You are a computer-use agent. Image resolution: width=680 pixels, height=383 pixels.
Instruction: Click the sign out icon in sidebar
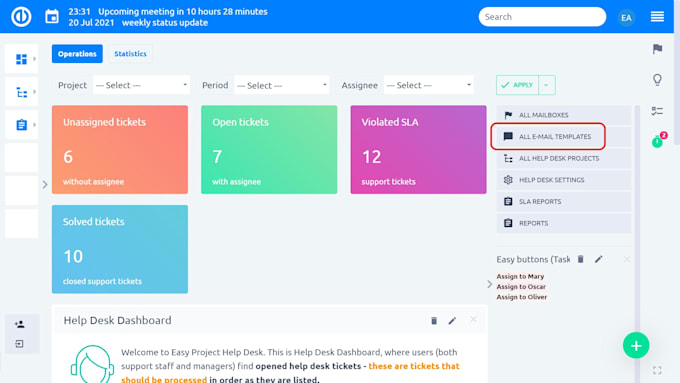click(20, 344)
